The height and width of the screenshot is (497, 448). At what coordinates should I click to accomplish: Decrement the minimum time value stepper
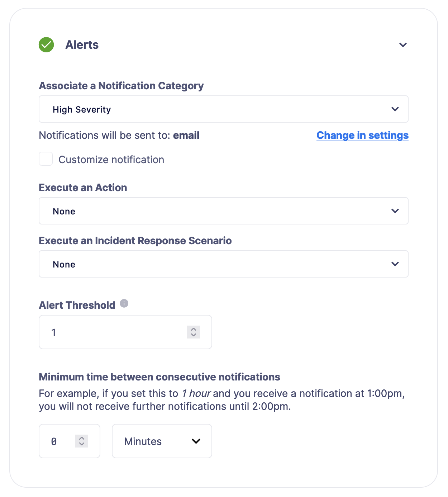(82, 444)
